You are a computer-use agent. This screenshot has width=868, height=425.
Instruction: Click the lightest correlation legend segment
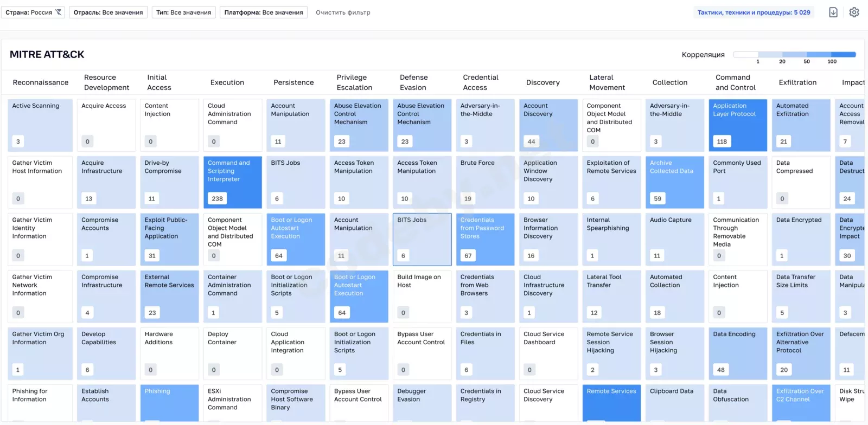click(x=745, y=54)
